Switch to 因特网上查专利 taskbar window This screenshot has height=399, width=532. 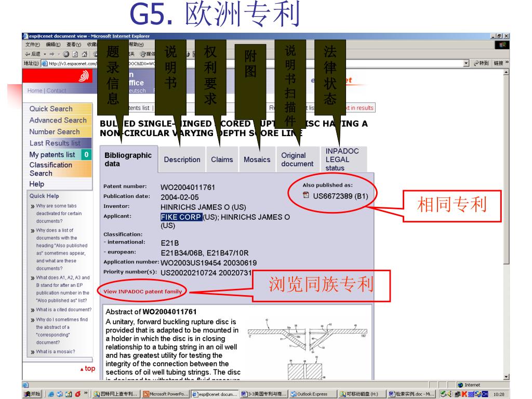click(116, 394)
